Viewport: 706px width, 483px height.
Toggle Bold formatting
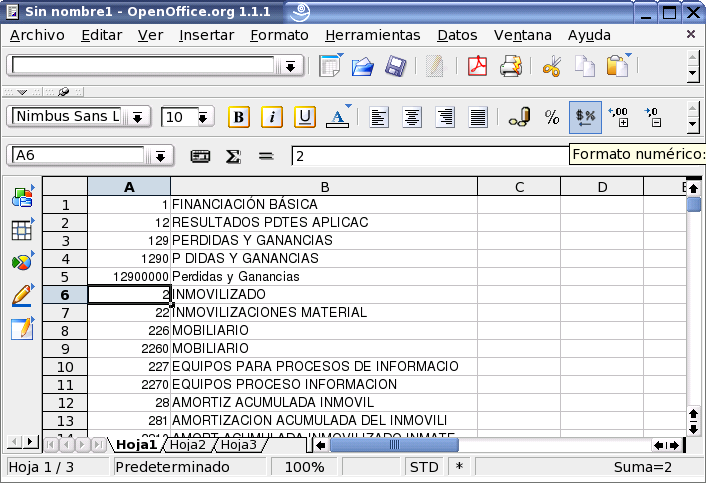pos(239,117)
